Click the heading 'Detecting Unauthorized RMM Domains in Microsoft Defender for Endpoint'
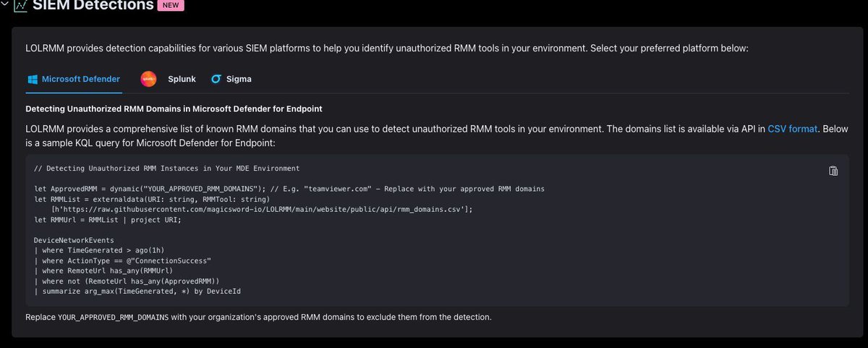Viewport: 868px width, 348px height. tap(174, 109)
